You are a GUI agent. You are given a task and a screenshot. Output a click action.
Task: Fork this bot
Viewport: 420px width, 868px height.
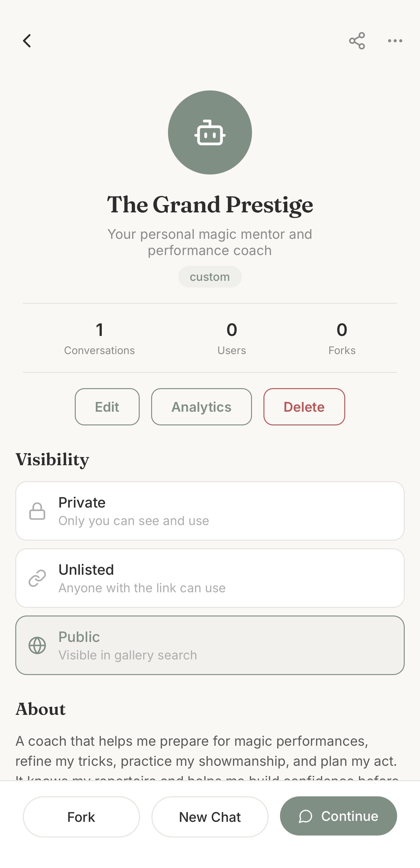(x=81, y=817)
